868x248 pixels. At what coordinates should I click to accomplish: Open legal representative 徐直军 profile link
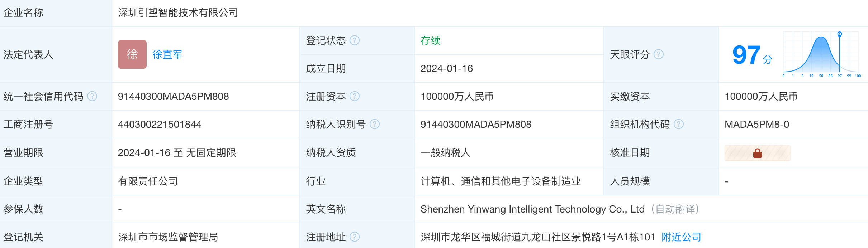tap(167, 54)
